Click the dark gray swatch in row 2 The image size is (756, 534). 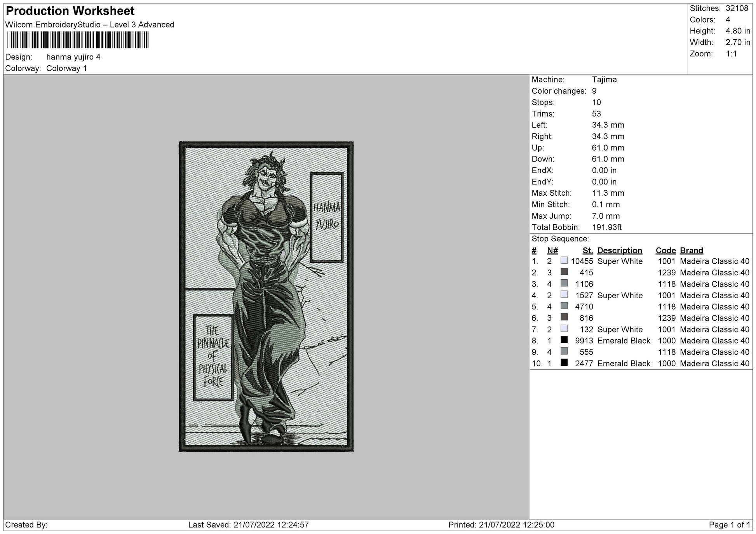(x=564, y=272)
